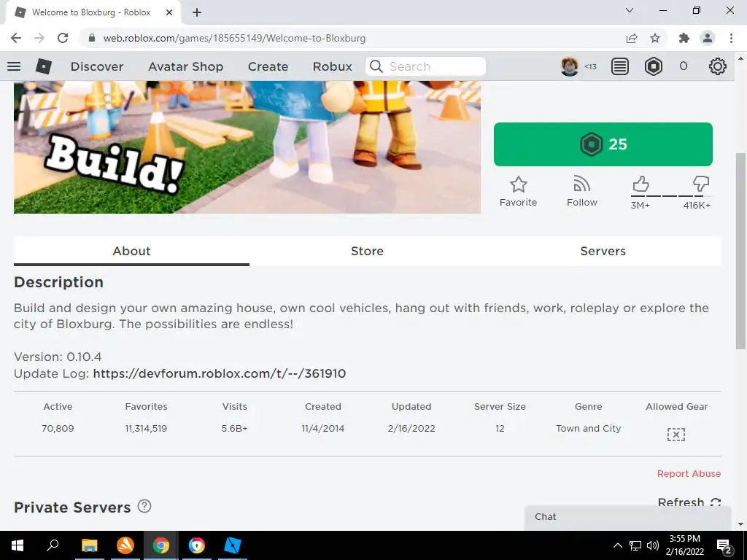This screenshot has height=560, width=747.
Task: Open the settings gear icon
Action: point(717,66)
